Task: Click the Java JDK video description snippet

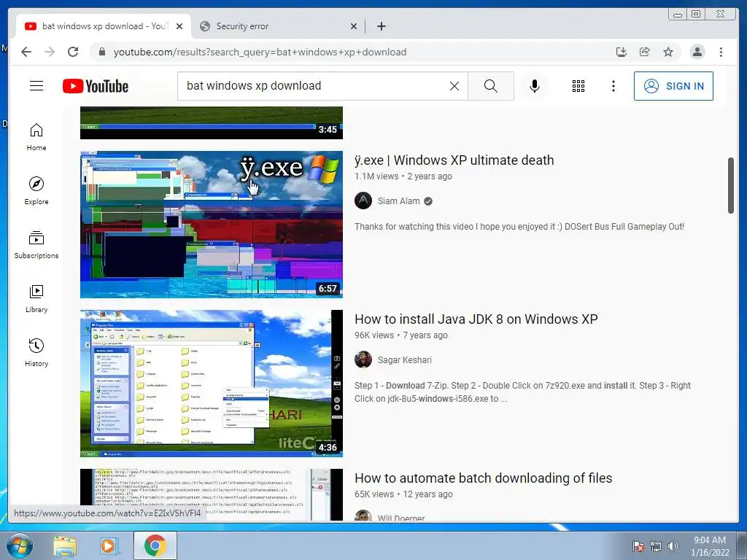Action: coord(522,392)
